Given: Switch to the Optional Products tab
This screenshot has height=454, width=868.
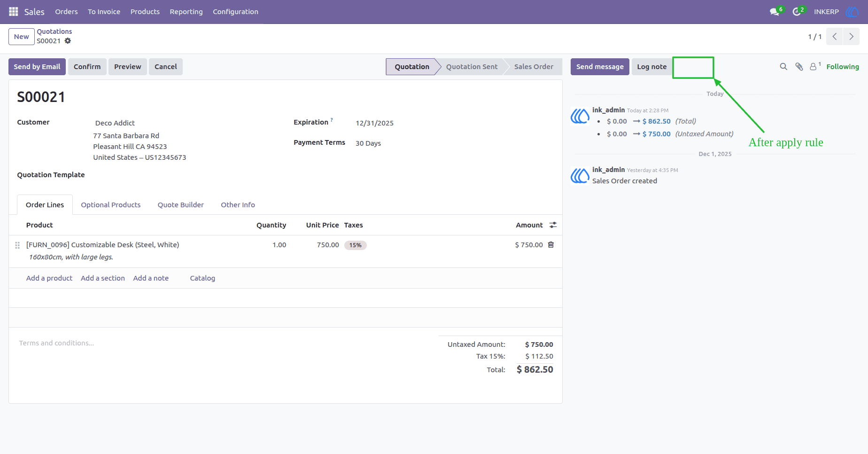Looking at the screenshot, I should [x=111, y=205].
